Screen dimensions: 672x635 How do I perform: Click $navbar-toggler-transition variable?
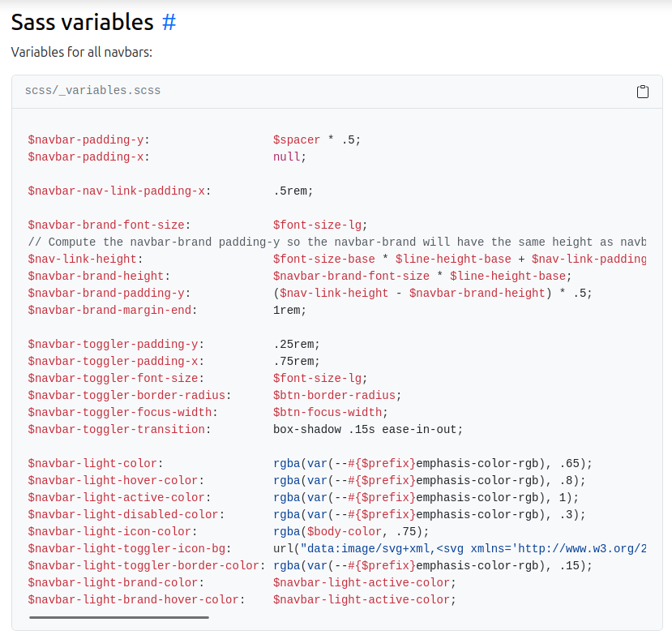117,430
